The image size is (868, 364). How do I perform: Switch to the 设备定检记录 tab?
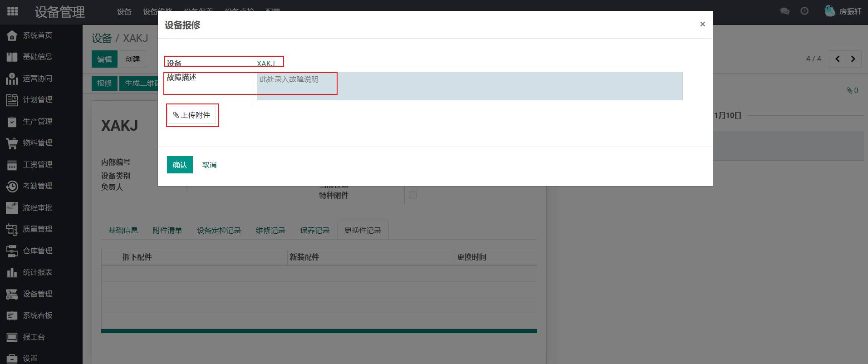pos(219,231)
